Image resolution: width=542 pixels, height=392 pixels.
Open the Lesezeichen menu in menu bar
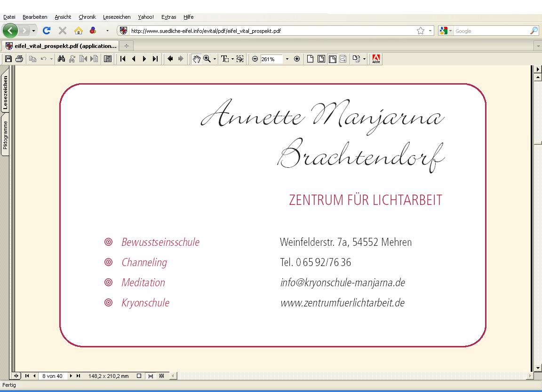click(116, 17)
